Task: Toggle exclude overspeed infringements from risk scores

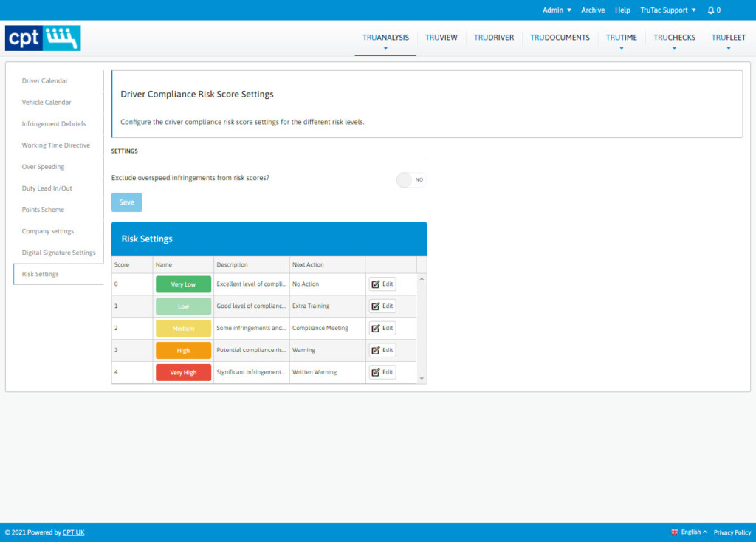Action: (410, 179)
